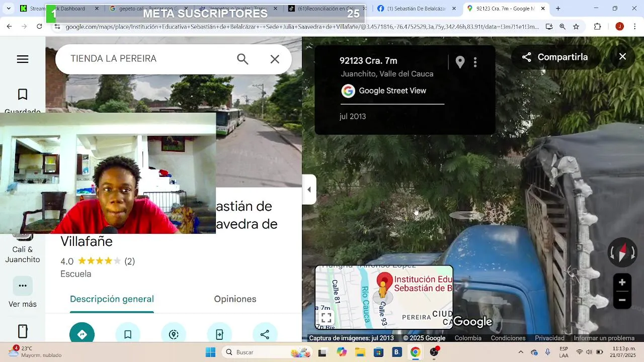
Task: Click the taskbar Buscar search box
Action: click(267, 352)
